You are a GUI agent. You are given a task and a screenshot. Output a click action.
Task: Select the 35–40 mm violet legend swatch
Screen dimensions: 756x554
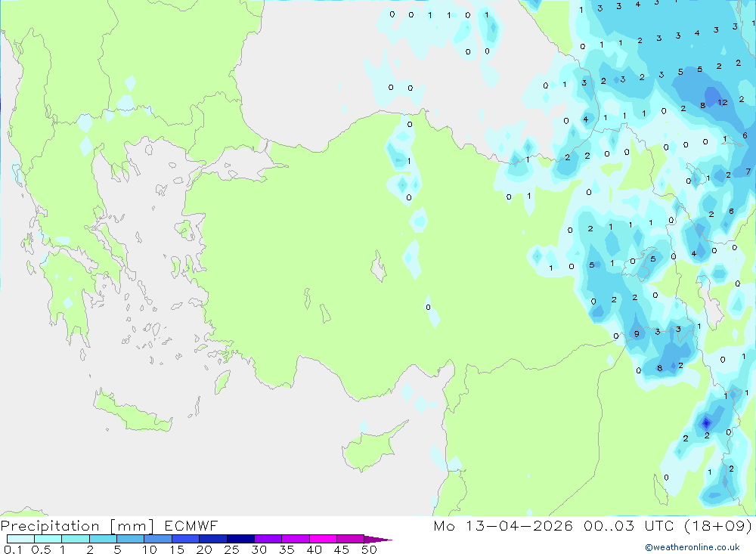[x=295, y=539]
